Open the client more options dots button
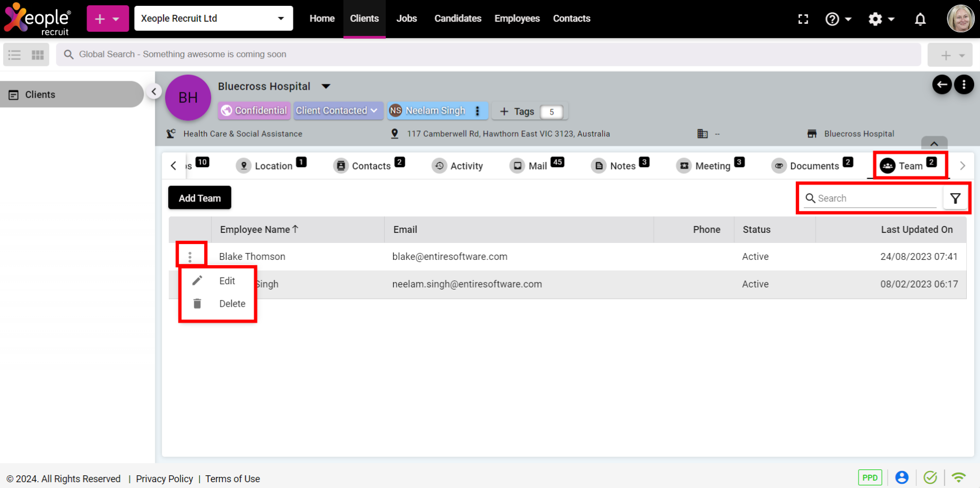This screenshot has width=980, height=488. pyautogui.click(x=964, y=84)
